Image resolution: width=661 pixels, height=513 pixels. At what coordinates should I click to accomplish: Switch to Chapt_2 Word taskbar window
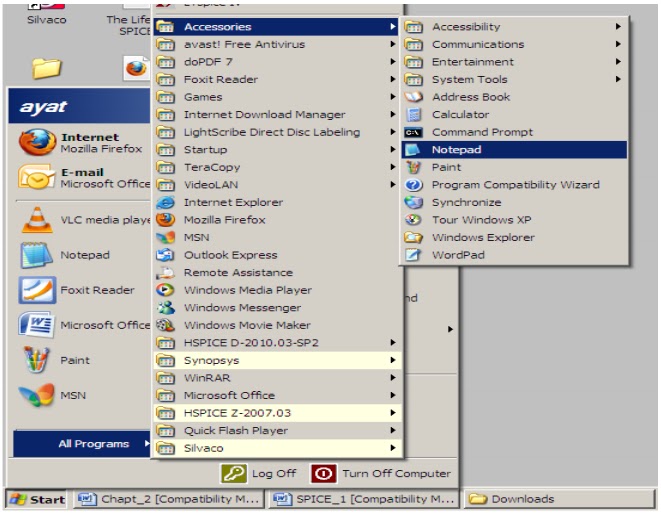(169, 500)
